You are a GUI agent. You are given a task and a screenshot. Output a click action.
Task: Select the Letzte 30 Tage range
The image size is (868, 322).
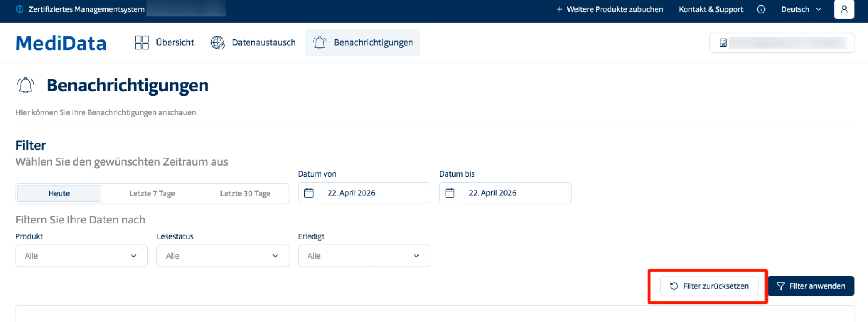click(245, 193)
